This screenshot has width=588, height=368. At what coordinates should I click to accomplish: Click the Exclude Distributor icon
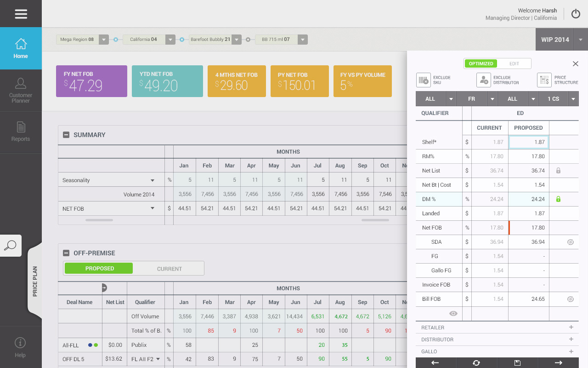coord(483,80)
